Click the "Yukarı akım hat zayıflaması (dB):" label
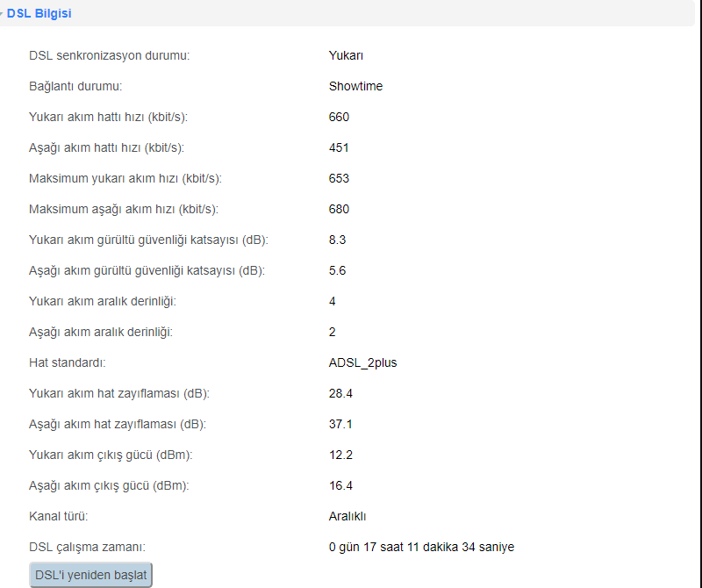 (119, 393)
